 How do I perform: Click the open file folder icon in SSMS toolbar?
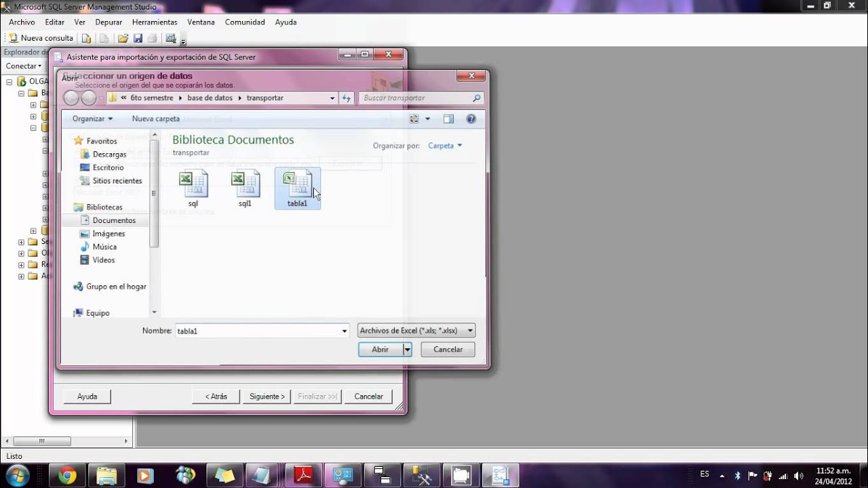click(x=123, y=38)
